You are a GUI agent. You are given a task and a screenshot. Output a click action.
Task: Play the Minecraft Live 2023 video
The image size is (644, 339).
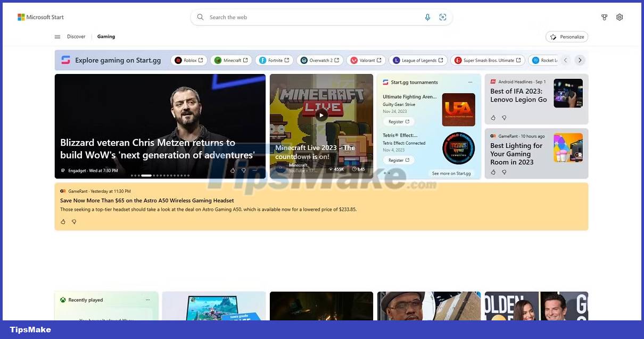pyautogui.click(x=321, y=115)
